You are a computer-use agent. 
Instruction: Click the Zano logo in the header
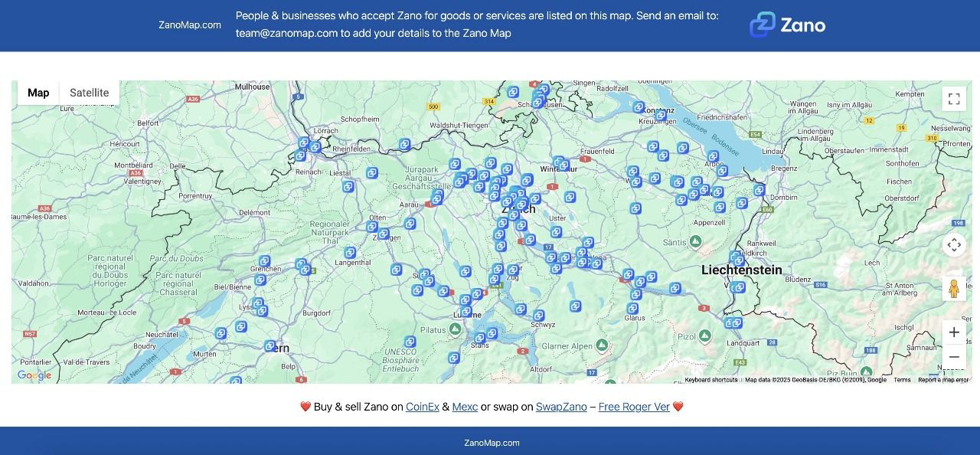click(x=787, y=25)
